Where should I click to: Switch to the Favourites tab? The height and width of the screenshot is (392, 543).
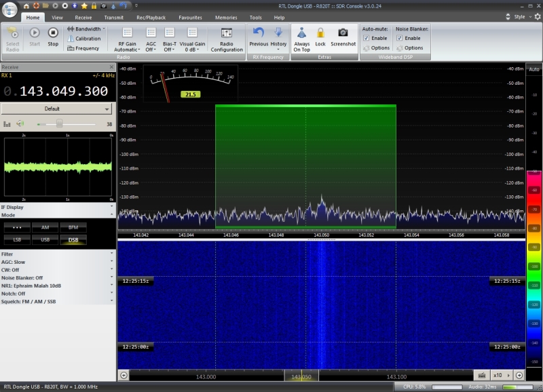point(190,18)
